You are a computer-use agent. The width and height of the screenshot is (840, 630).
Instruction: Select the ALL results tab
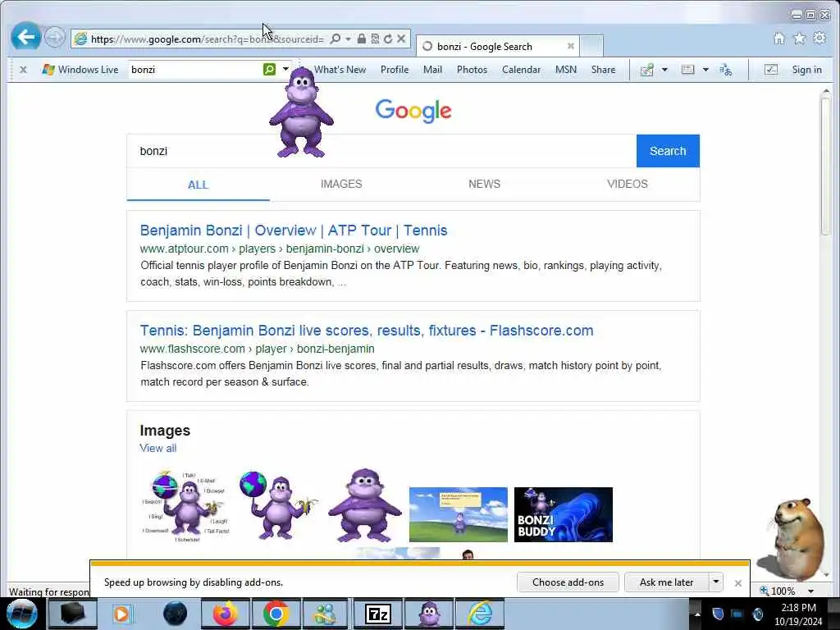[x=198, y=185]
